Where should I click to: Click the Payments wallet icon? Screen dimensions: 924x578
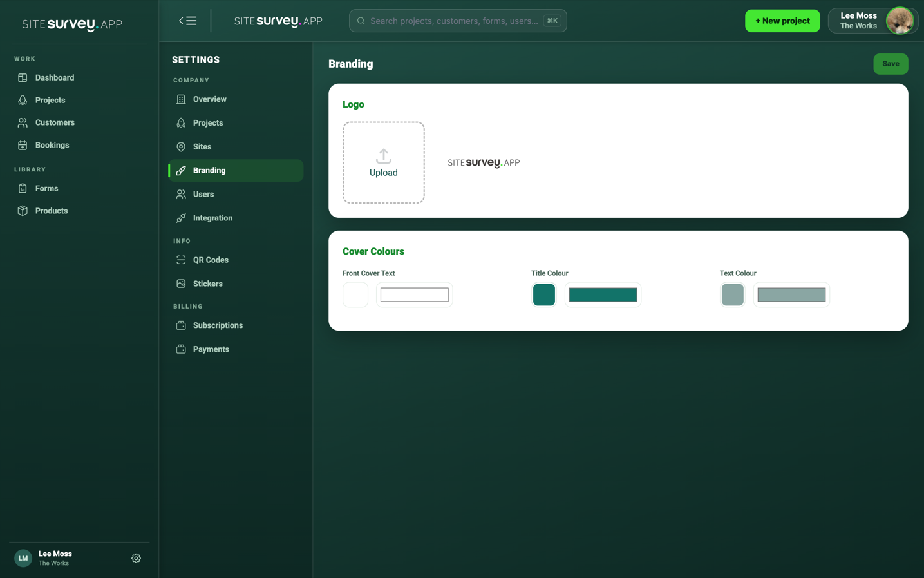click(x=181, y=349)
